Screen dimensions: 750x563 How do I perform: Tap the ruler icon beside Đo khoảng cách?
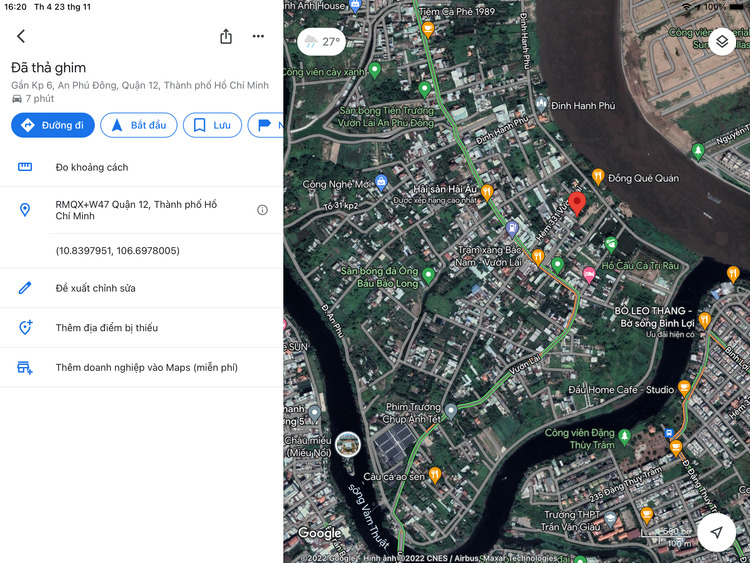(x=25, y=167)
